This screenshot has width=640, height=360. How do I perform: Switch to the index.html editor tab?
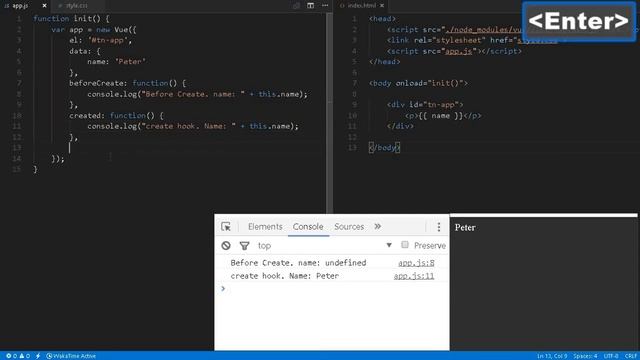click(362, 6)
